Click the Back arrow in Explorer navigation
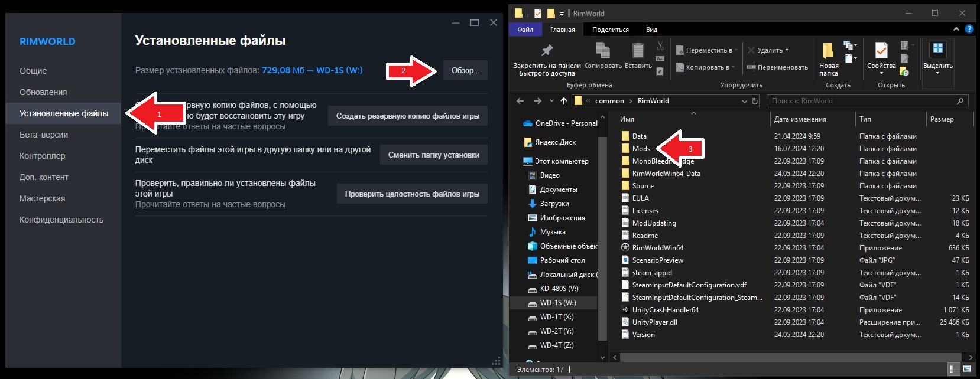The height and width of the screenshot is (379, 980). [x=520, y=101]
